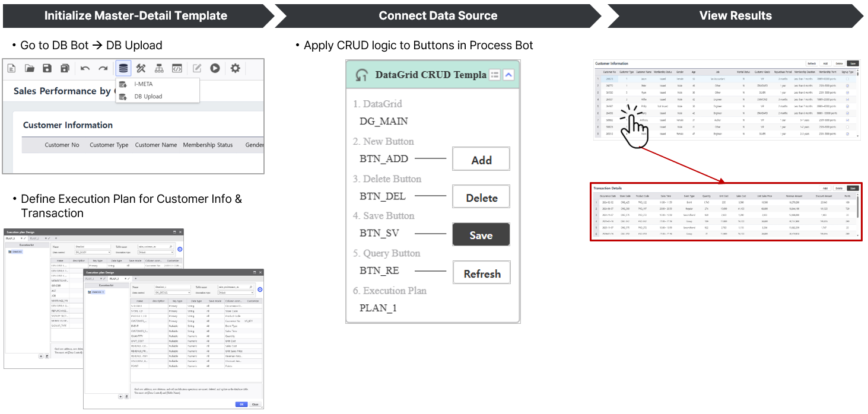The image size is (868, 414).
Task: Click Save in the Customer Information result grid
Action: 853,63
